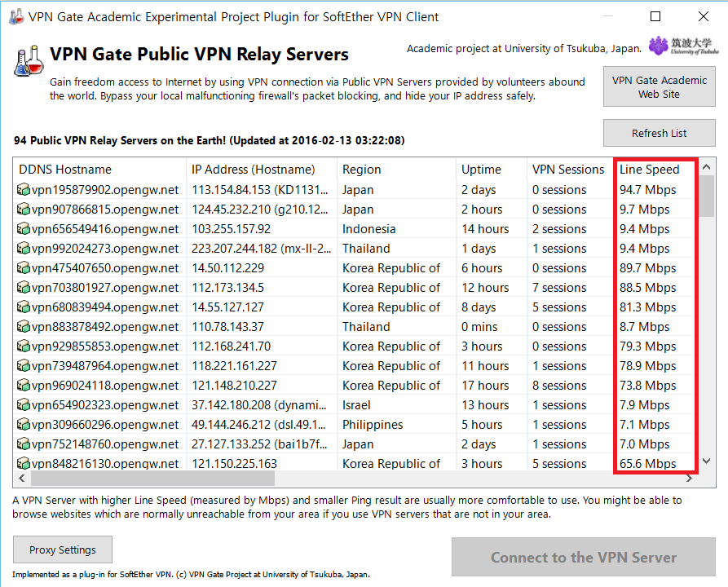
Task: Click 89.7 Mbps line speed cell
Action: point(647,267)
